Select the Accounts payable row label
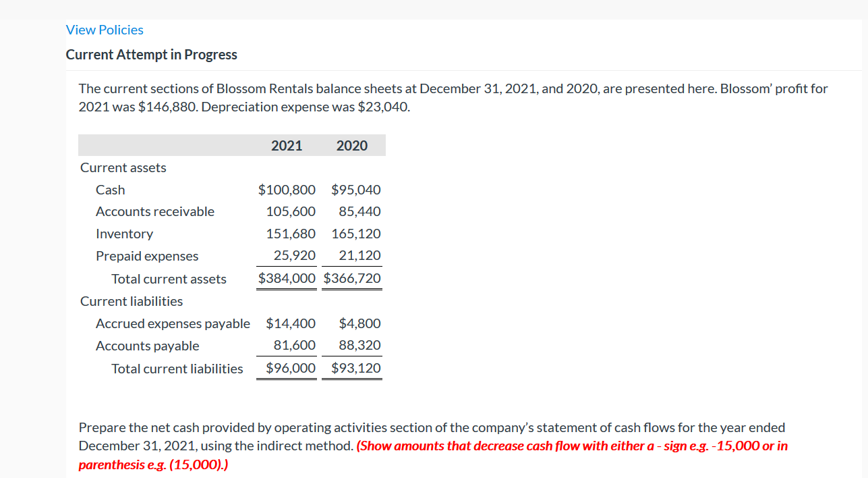The image size is (868, 478). (148, 346)
